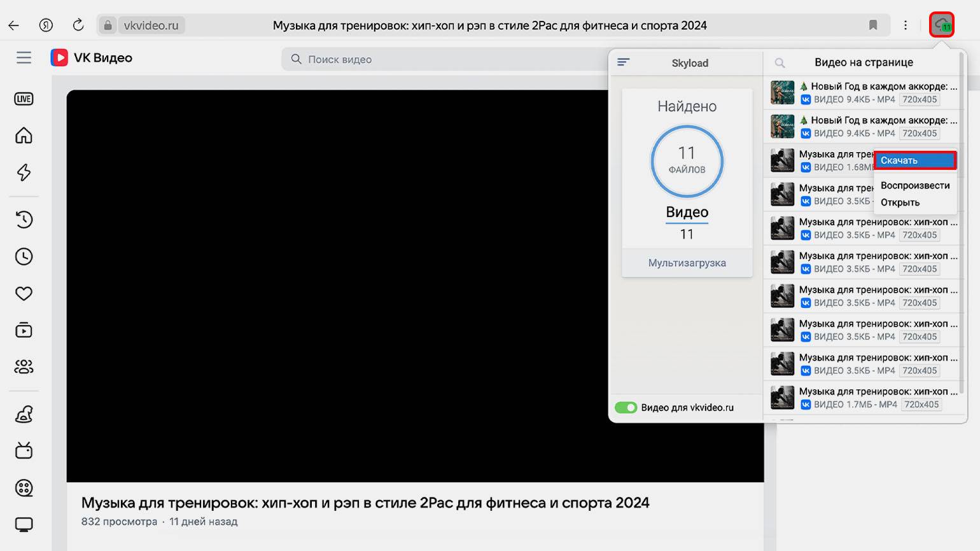Open the Skyload search magnifier icon

coord(780,63)
